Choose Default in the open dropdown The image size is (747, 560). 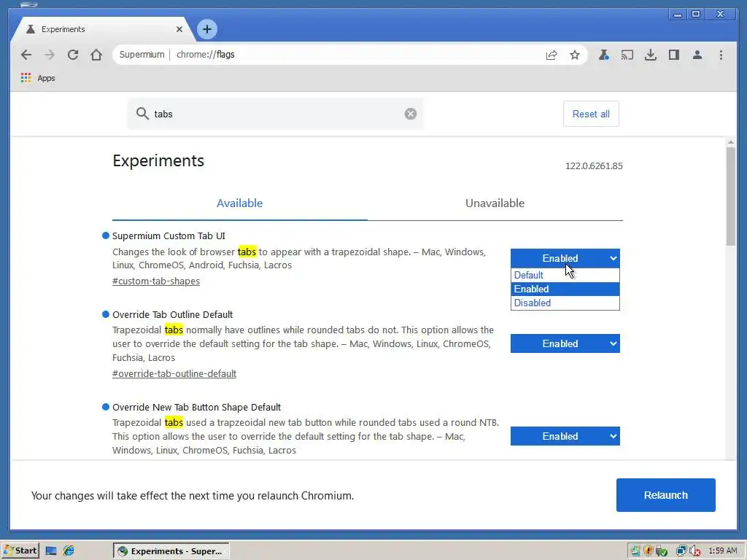click(565, 275)
